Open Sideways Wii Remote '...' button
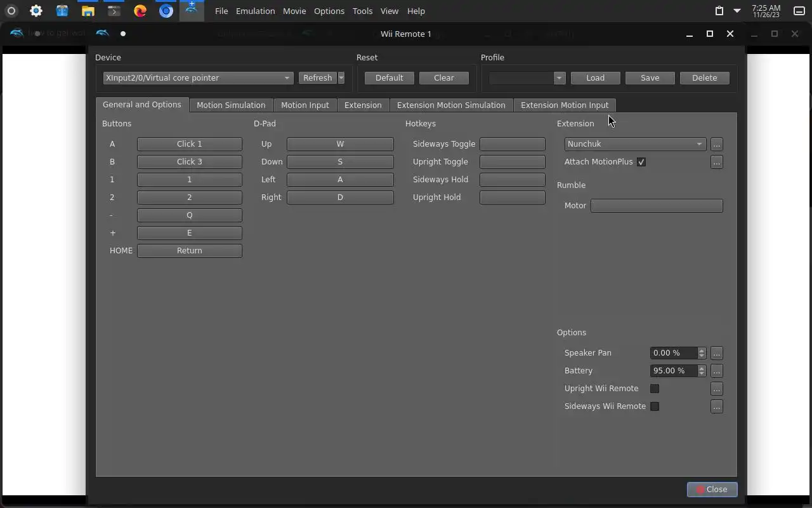Screen dimensions: 812x508 pyautogui.click(x=717, y=406)
